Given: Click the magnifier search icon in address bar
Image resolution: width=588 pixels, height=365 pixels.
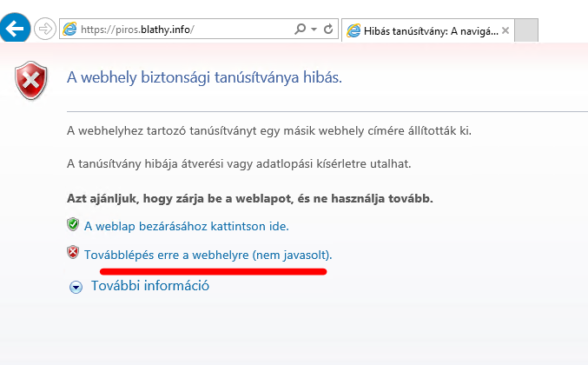Looking at the screenshot, I should (x=299, y=30).
